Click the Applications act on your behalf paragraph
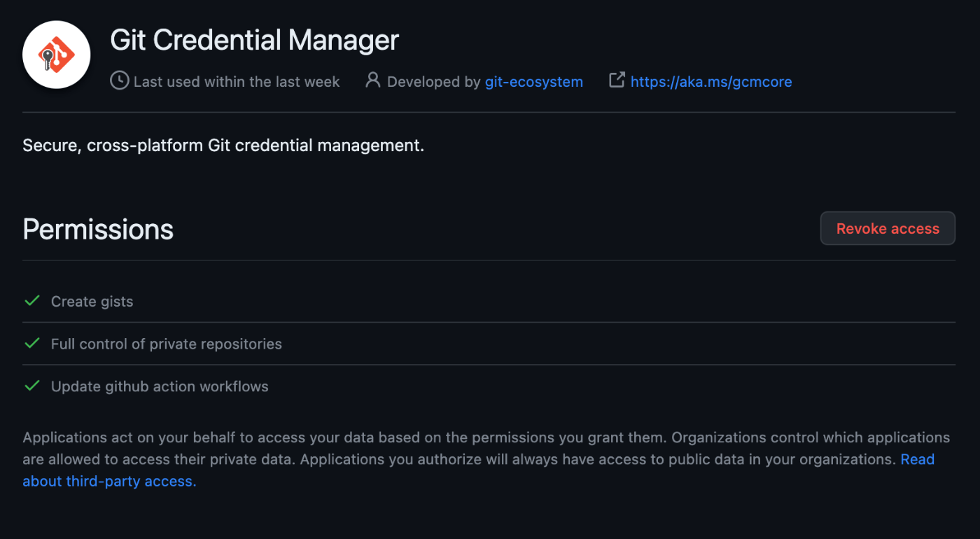 (x=486, y=459)
